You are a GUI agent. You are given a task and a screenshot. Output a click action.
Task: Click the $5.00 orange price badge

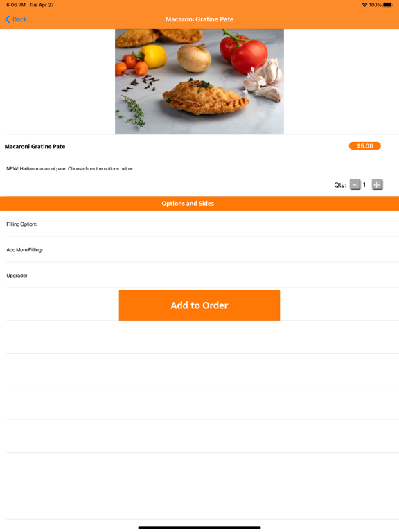(365, 146)
